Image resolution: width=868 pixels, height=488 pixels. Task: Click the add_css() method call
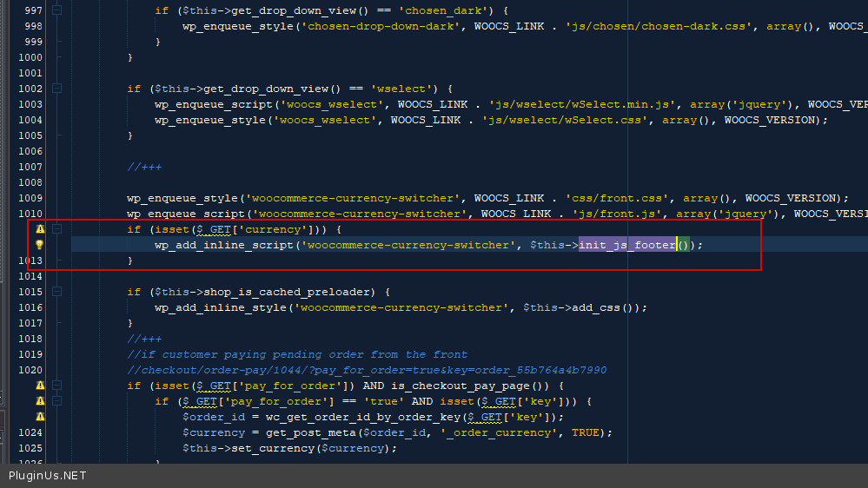coord(602,307)
